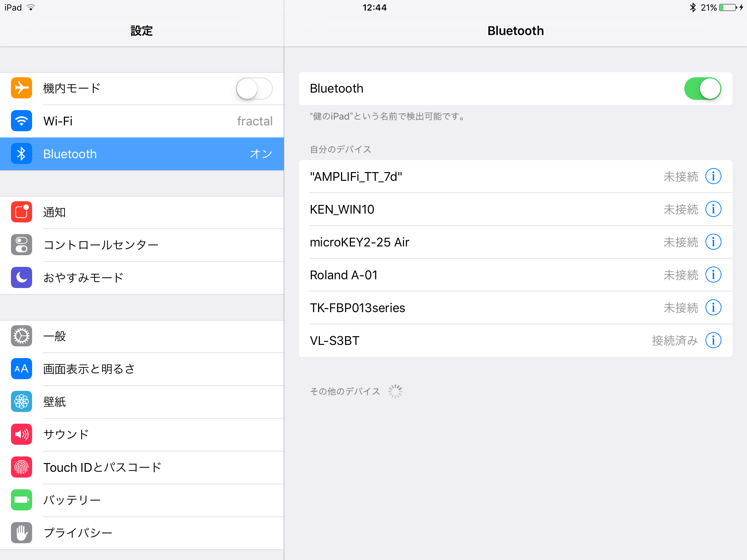This screenshot has height=560, width=747.
Task: Tap the 自分のデバイス section header
Action: [340, 149]
